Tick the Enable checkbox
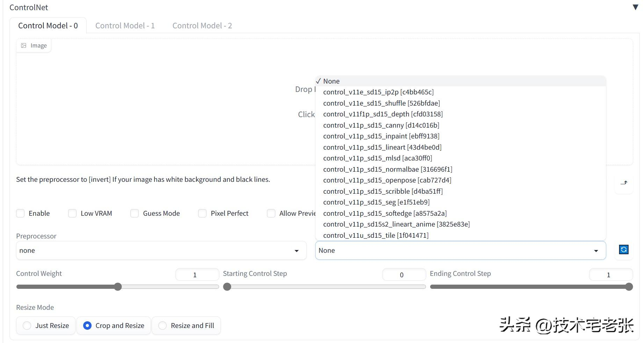 coord(20,213)
